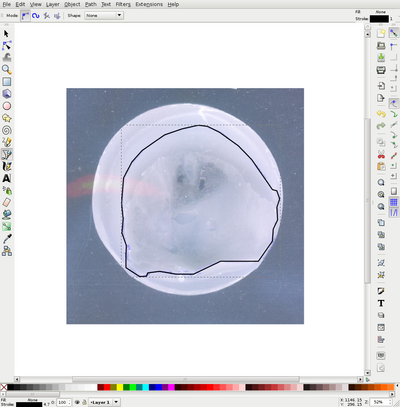This screenshot has width=400, height=407.
Task: Open the Filters menu
Action: pyautogui.click(x=123, y=4)
